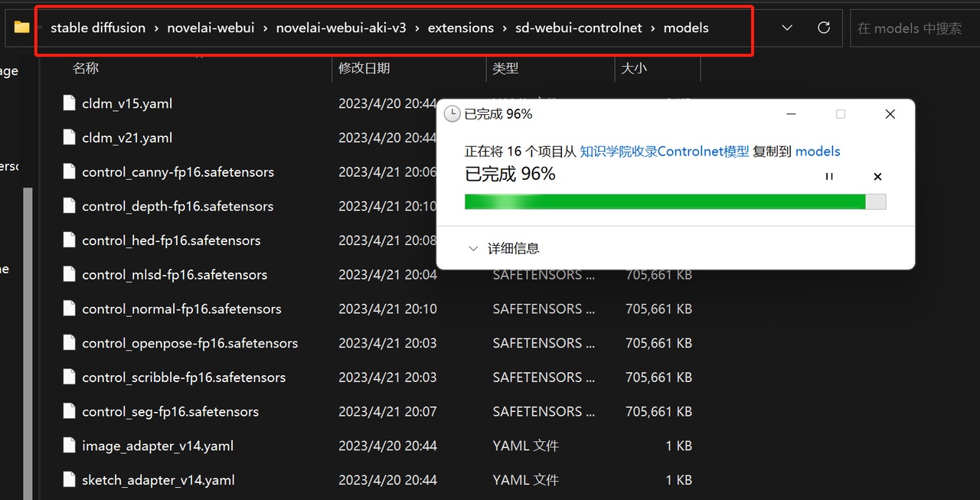Go to the stable diffusion breadcrumb
Image resolution: width=980 pixels, height=500 pixels.
[x=98, y=28]
